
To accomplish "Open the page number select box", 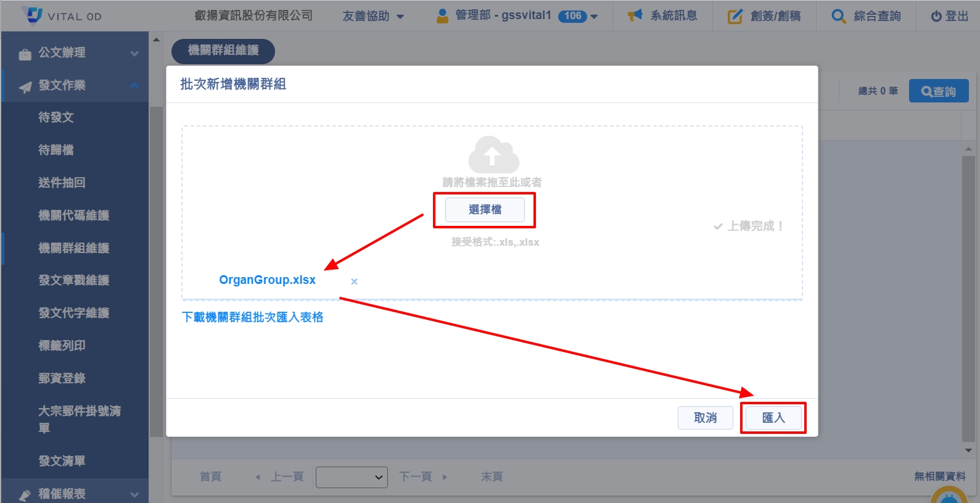I will 352,477.
